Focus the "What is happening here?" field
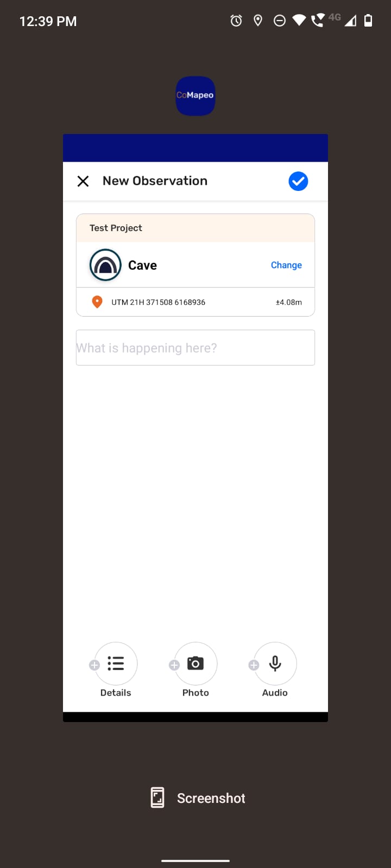This screenshot has width=391, height=868. pyautogui.click(x=195, y=348)
